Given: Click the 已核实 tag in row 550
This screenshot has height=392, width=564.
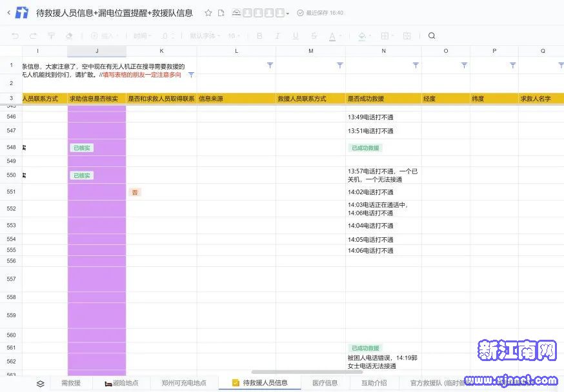Looking at the screenshot, I should 82,175.
